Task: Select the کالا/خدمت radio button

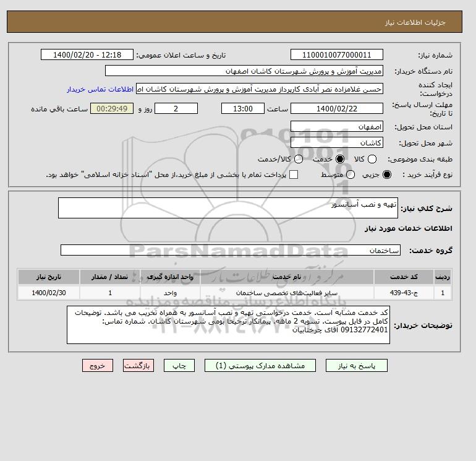Action: [299, 159]
